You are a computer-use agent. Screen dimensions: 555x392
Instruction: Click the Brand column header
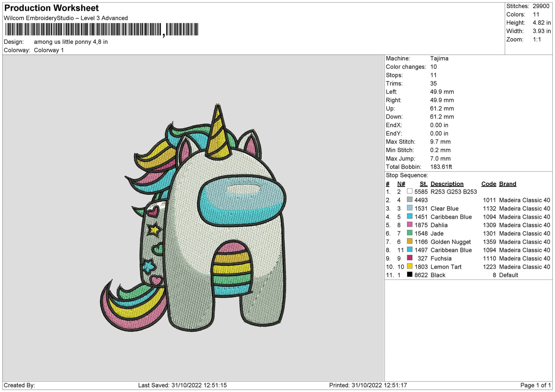(507, 184)
